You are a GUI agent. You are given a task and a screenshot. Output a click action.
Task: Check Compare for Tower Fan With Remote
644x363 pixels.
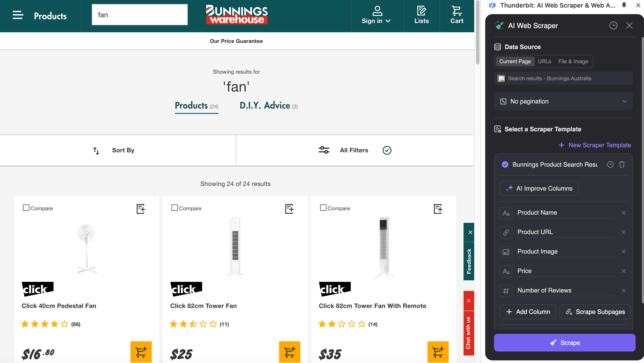(x=323, y=208)
